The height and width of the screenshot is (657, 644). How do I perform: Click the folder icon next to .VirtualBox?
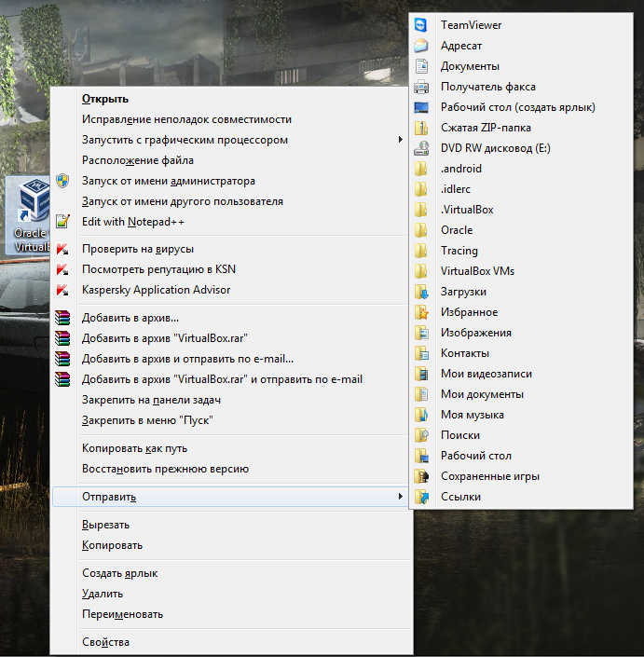coord(420,210)
